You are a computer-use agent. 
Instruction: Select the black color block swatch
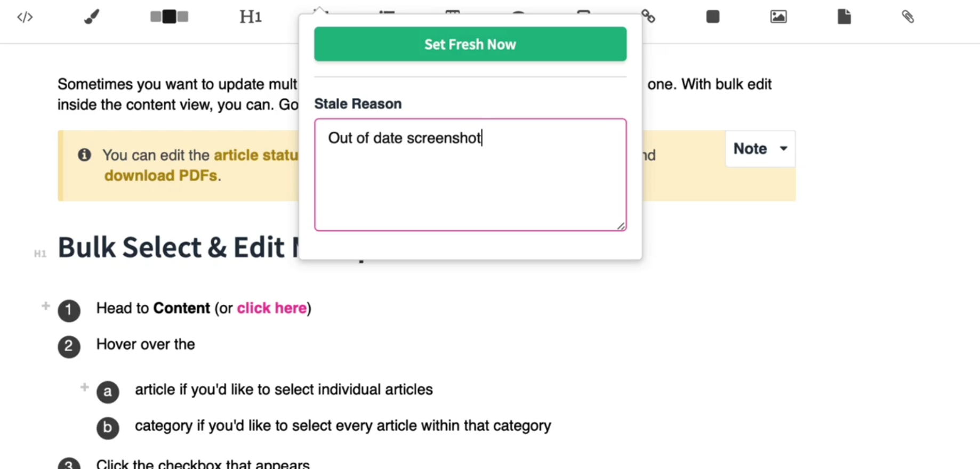click(168, 17)
